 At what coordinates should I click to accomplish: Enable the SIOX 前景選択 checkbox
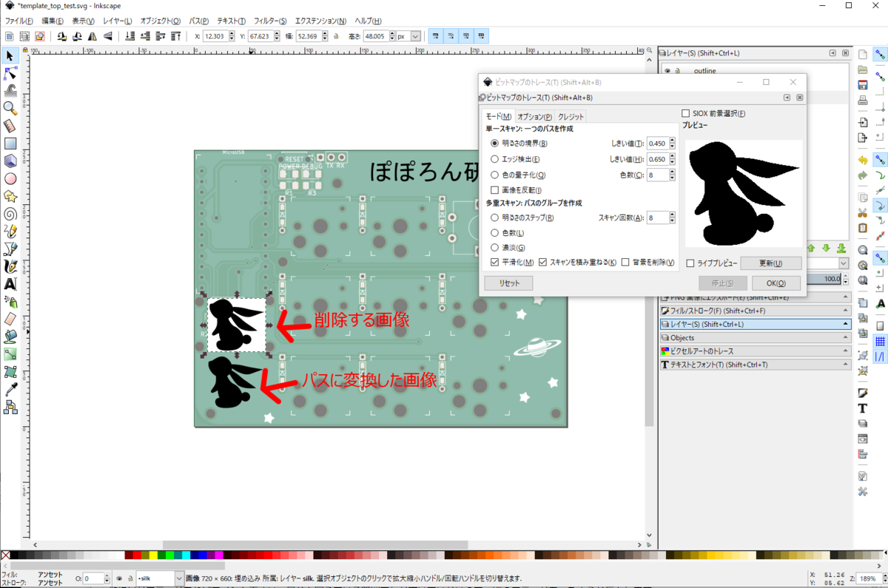[x=684, y=112]
